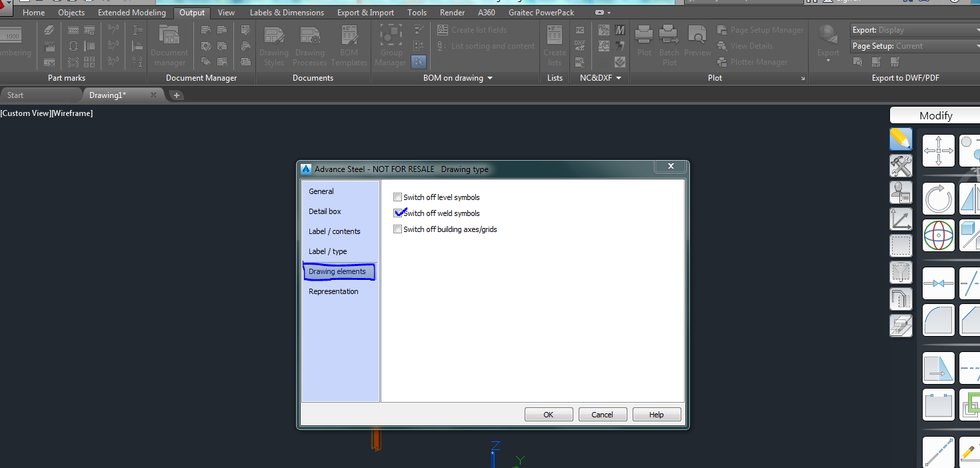
Task: Click Page Setup Manager
Action: (x=761, y=30)
